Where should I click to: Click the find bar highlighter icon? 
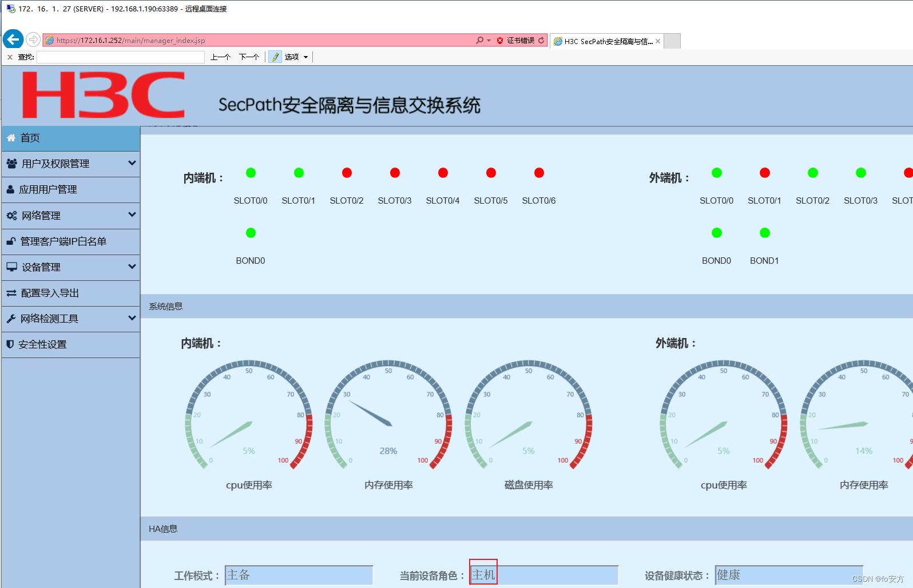275,57
